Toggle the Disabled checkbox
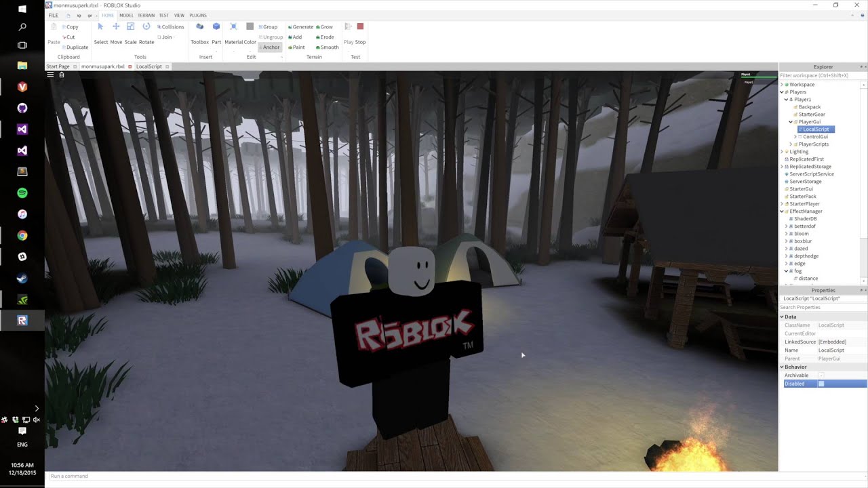The image size is (868, 488). (821, 384)
